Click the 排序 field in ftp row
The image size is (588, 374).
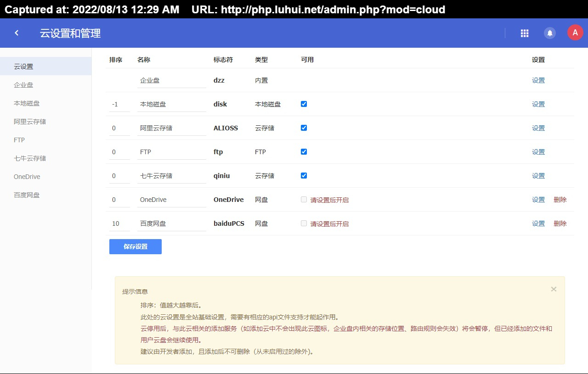pos(119,152)
